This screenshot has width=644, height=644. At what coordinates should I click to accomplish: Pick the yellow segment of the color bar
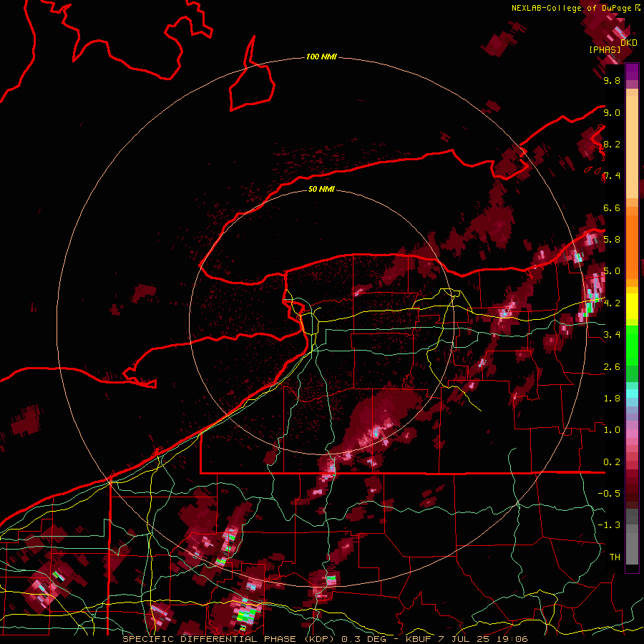[632, 306]
